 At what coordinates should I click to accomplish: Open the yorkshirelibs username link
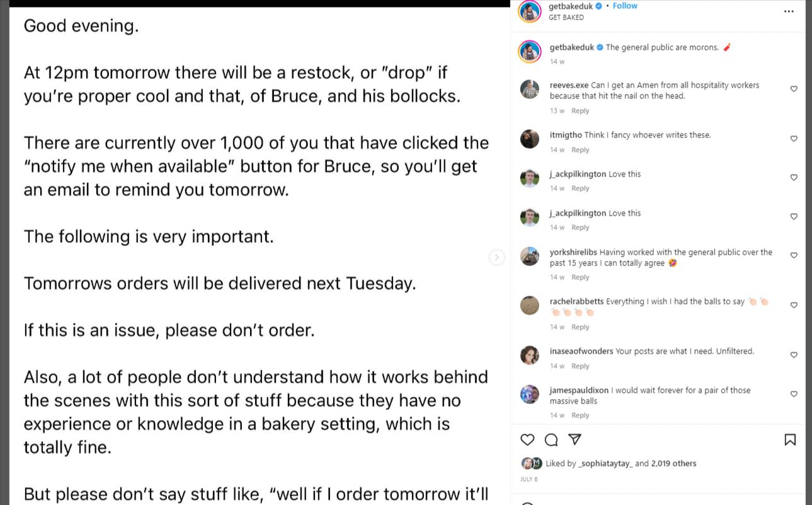tap(573, 252)
